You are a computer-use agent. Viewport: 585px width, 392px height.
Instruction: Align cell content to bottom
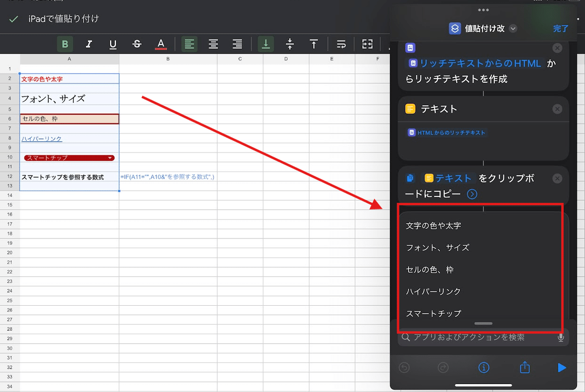tap(266, 44)
